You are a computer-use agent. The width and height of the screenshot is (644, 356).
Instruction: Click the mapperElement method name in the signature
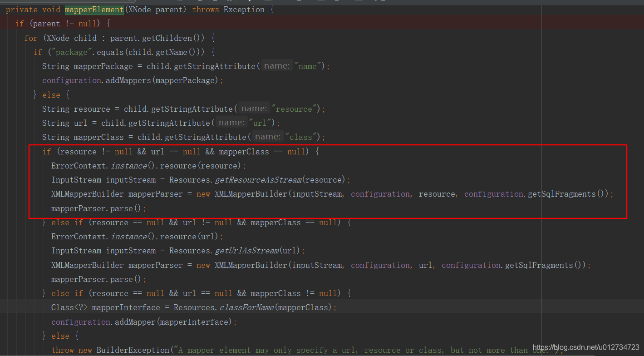click(94, 10)
